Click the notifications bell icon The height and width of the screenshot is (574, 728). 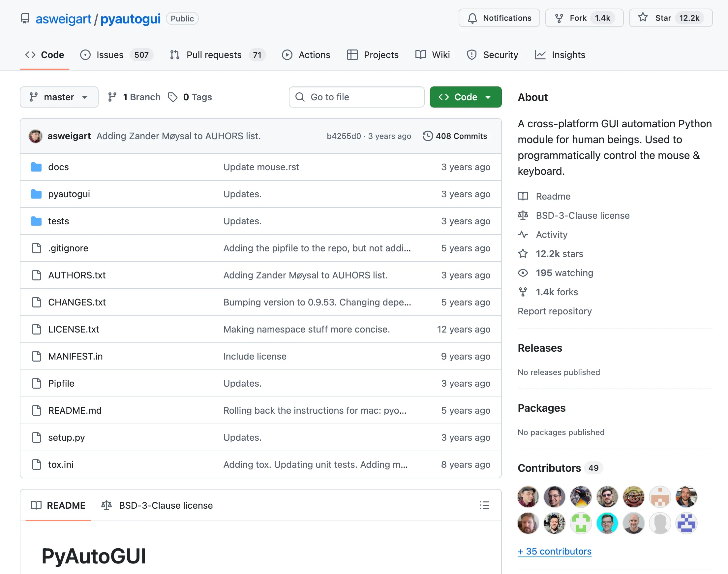coord(473,18)
